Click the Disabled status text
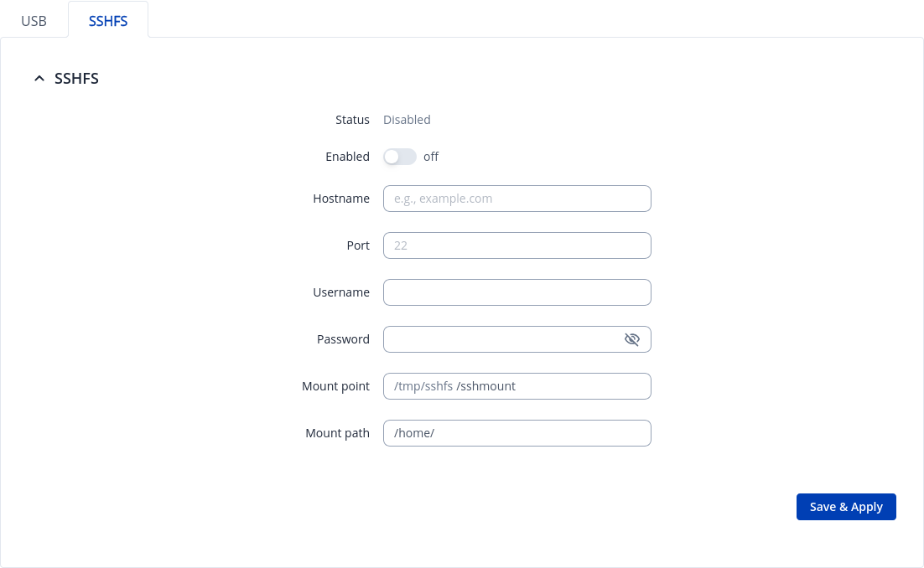 (407, 120)
